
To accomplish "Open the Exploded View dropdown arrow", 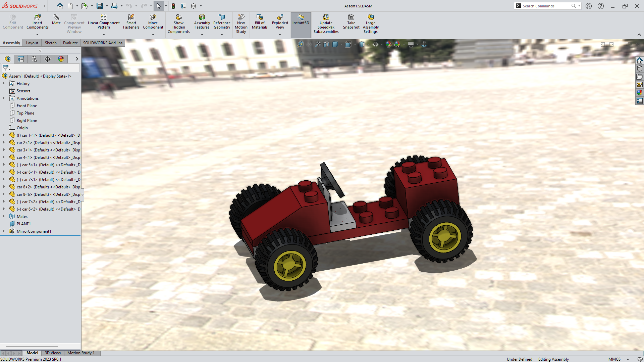I will (280, 35).
